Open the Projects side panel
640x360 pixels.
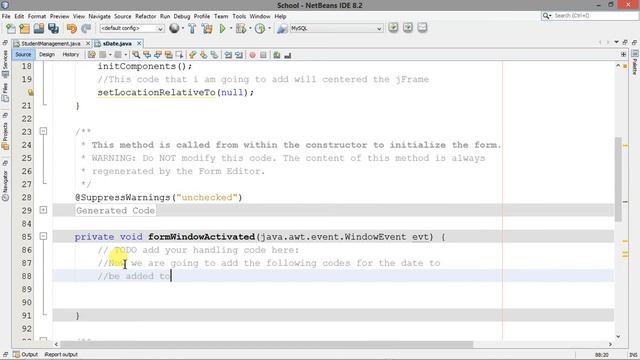tap(5, 137)
